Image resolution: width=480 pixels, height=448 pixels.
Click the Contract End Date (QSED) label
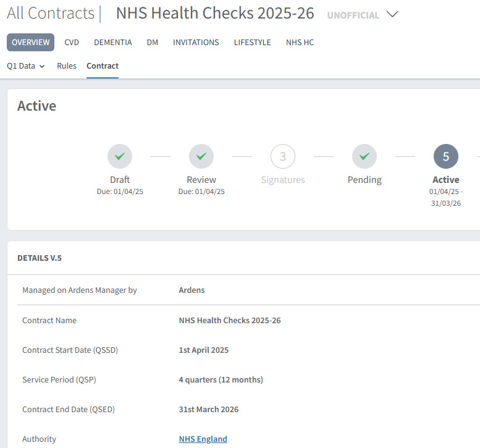(69, 410)
